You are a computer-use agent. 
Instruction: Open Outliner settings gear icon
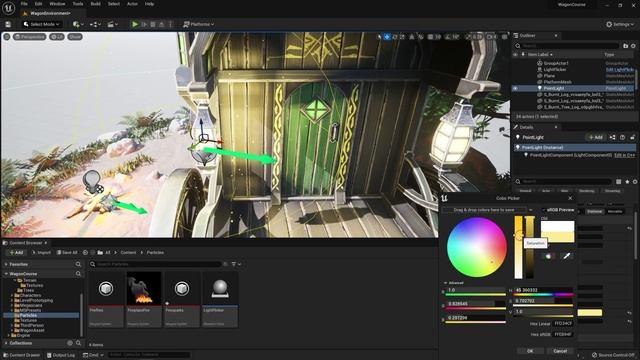[633, 46]
